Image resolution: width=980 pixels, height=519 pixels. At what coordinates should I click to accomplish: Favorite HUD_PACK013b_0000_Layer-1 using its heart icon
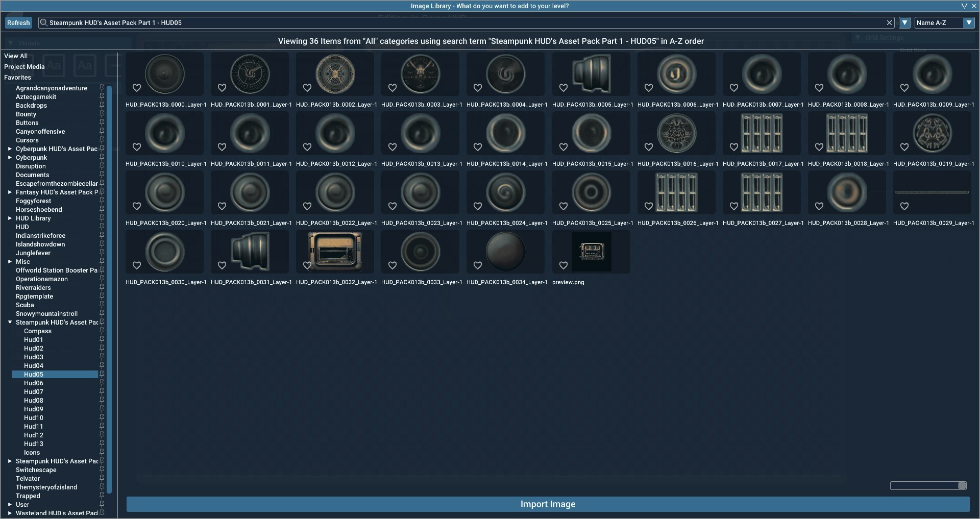point(136,88)
